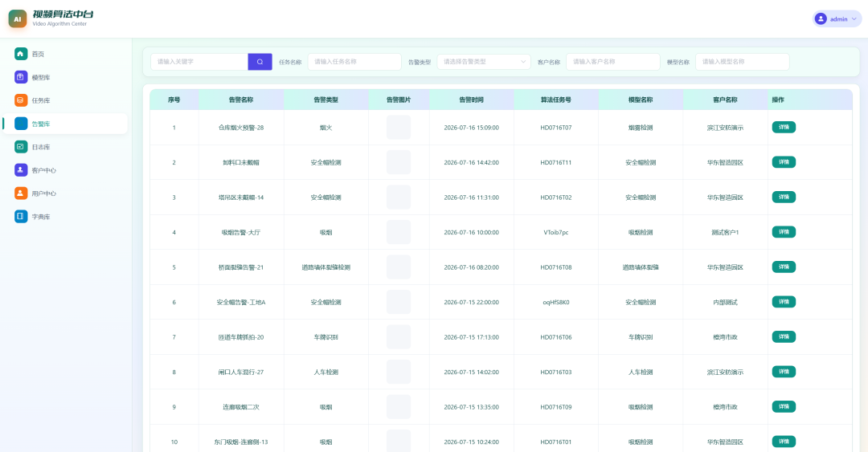Click 详情 for 仓库烟火预警-28
Image resolution: width=868 pixels, height=452 pixels.
[784, 127]
